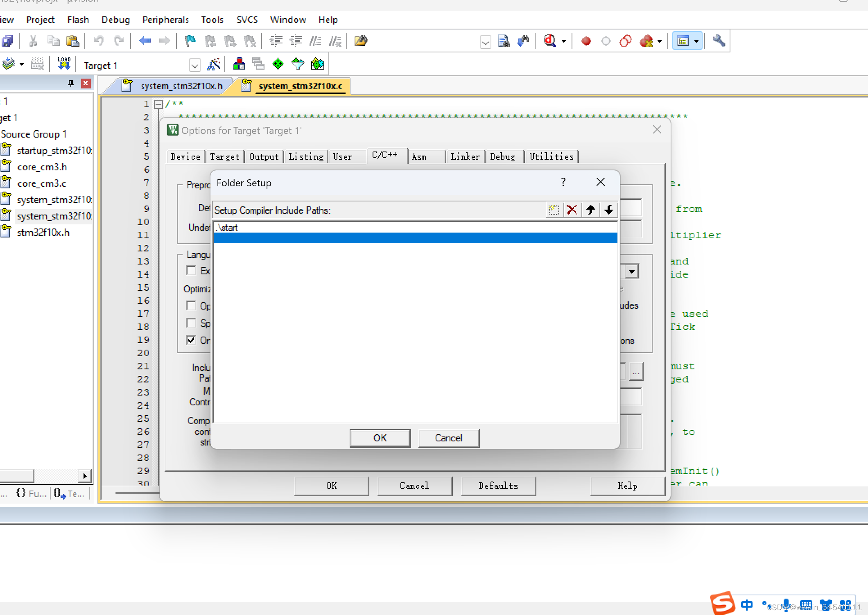868x615 pixels.
Task: Move the selected include path up
Action: coord(590,210)
